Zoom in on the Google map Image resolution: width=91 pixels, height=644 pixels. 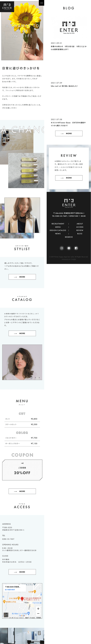tap(38, 608)
